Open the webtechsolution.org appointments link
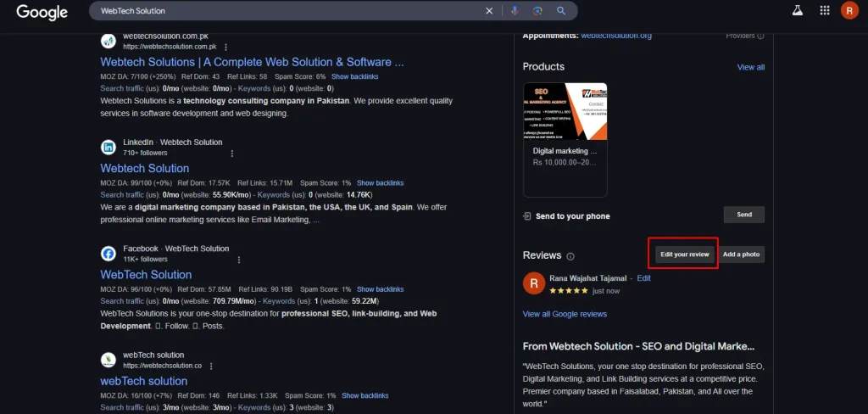868x414 pixels. pyautogui.click(x=616, y=36)
